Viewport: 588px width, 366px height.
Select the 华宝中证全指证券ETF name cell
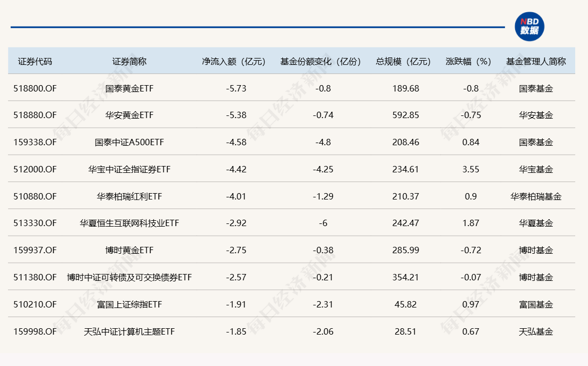pyautogui.click(x=129, y=169)
